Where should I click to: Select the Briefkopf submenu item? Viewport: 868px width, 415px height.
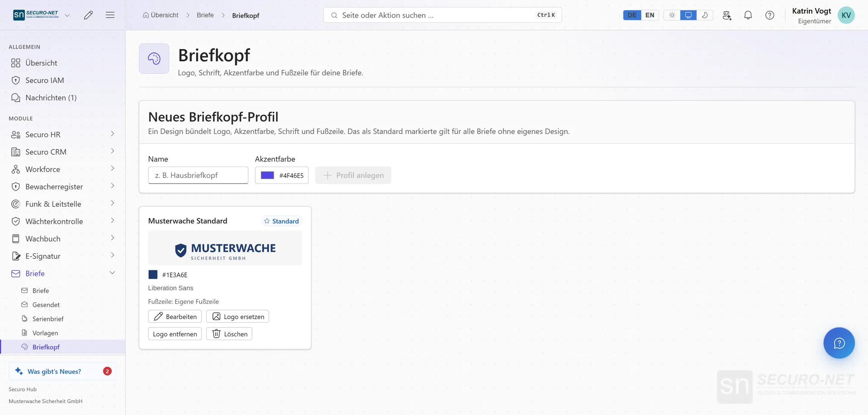point(63,347)
